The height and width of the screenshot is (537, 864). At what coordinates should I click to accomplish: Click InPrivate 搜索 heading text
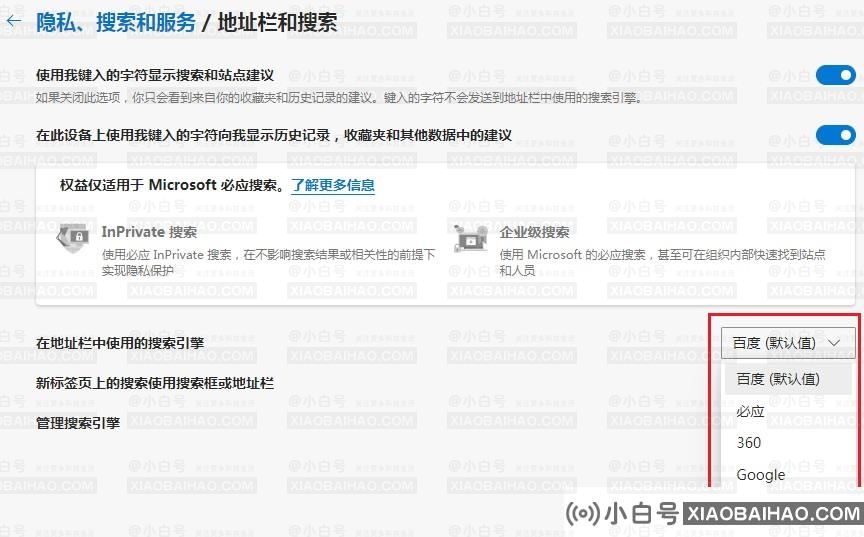point(149,232)
